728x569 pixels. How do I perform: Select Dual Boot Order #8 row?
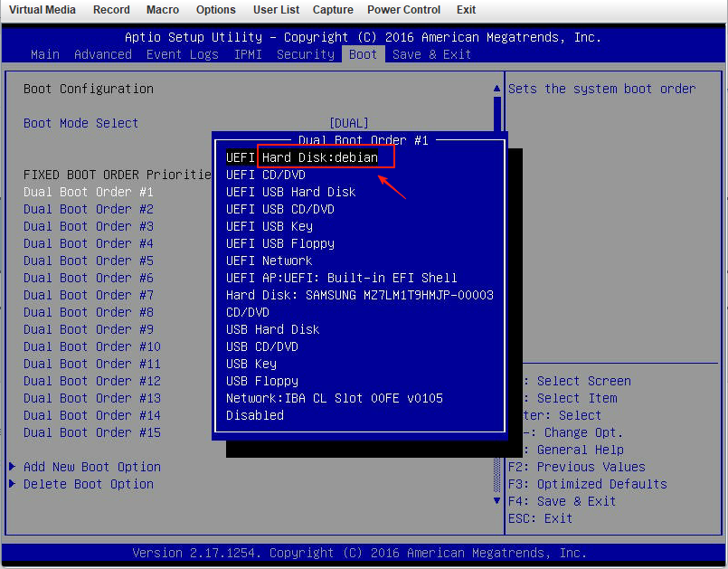[89, 312]
